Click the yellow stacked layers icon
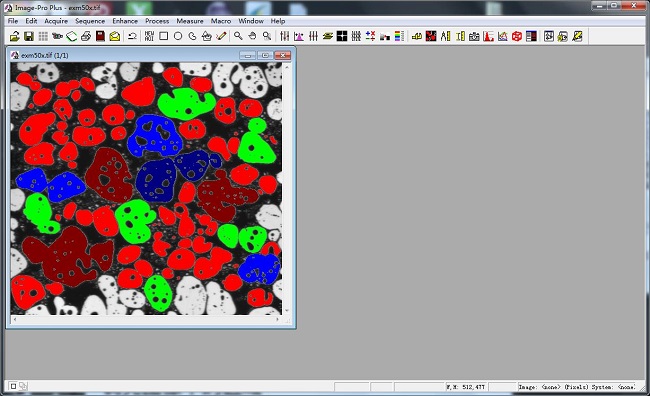 [x=327, y=36]
